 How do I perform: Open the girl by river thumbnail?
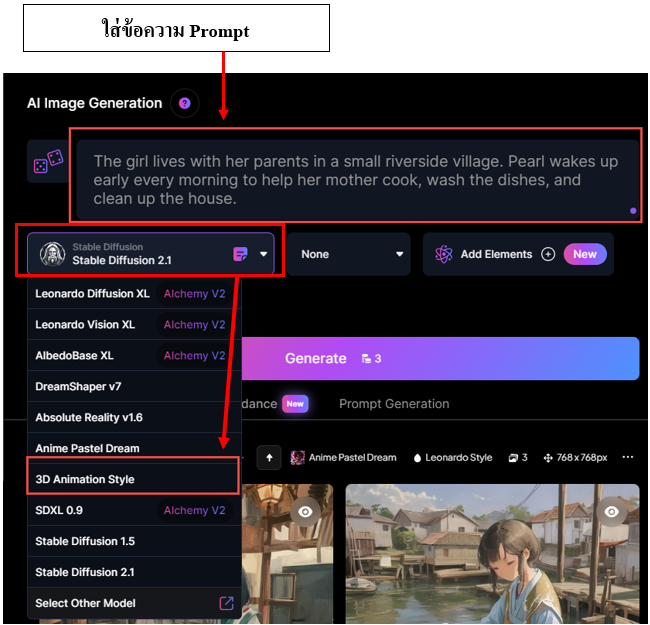click(x=492, y=553)
